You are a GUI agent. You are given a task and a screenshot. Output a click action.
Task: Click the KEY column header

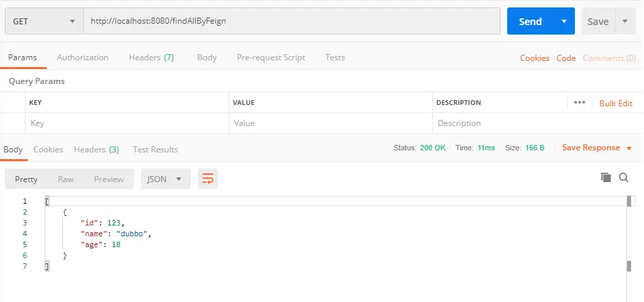[35, 103]
